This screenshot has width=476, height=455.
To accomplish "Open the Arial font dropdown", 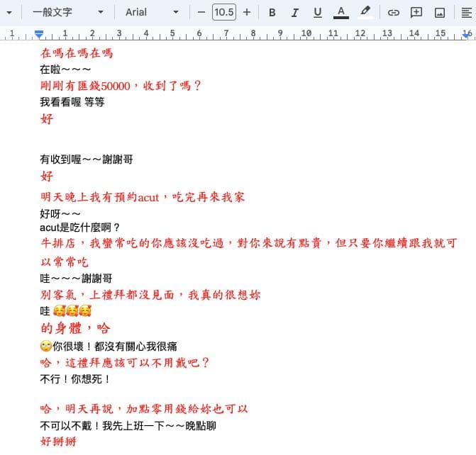I will (x=152, y=13).
